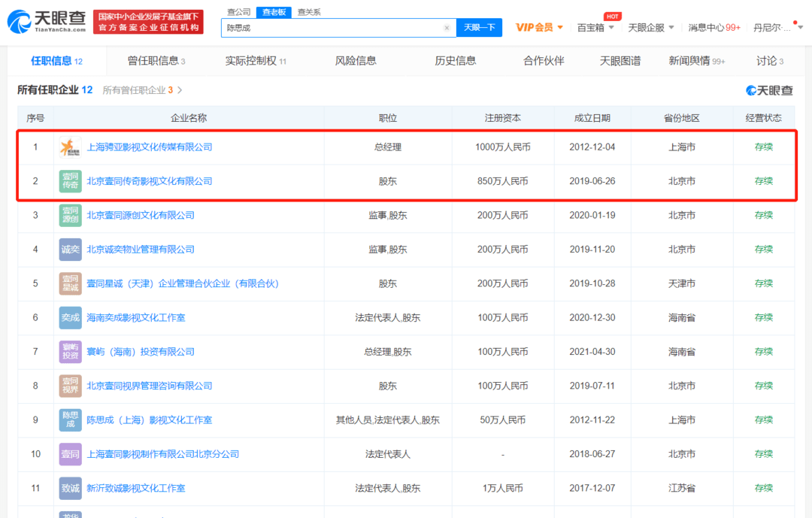
Task: Open the 讨论 tab
Action: (770, 61)
